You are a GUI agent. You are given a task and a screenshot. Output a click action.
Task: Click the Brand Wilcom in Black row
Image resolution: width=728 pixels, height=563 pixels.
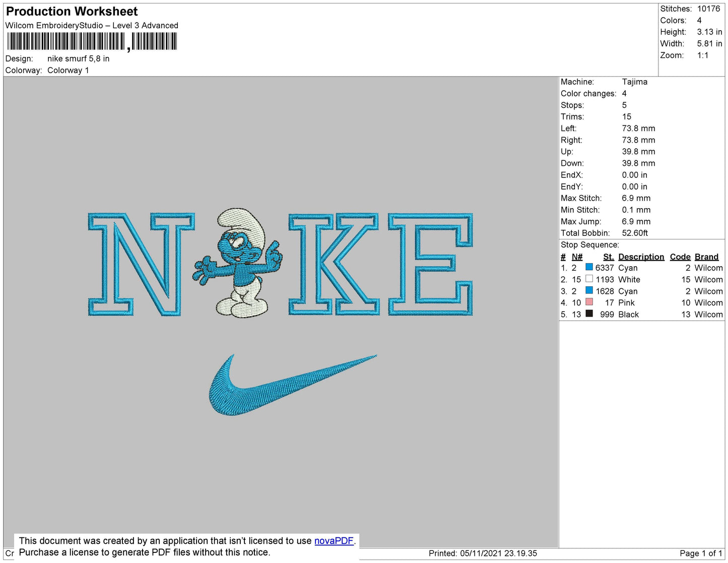[x=708, y=314]
